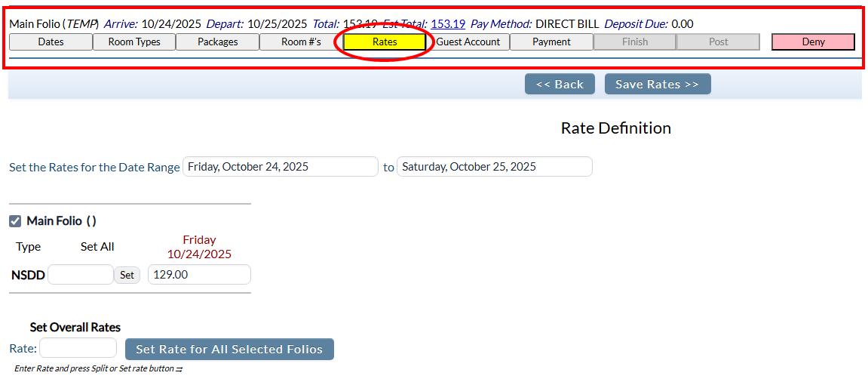The width and height of the screenshot is (868, 385).
Task: Open the Packages tab
Action: [217, 42]
